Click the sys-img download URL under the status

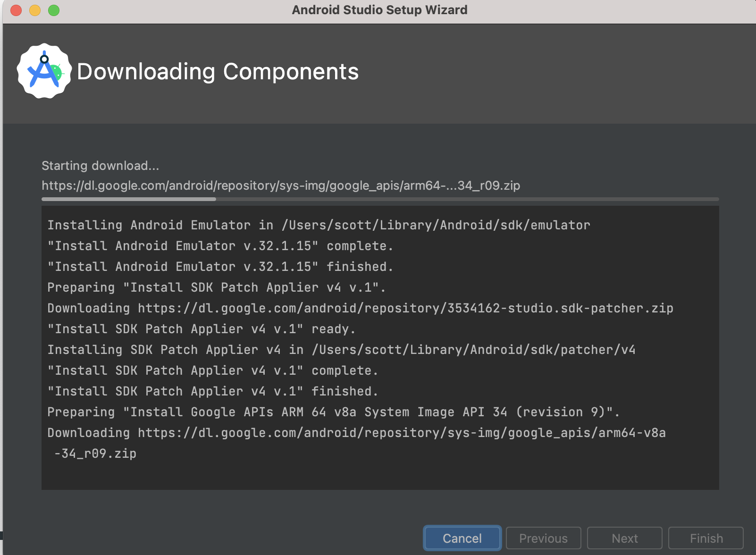point(281,185)
